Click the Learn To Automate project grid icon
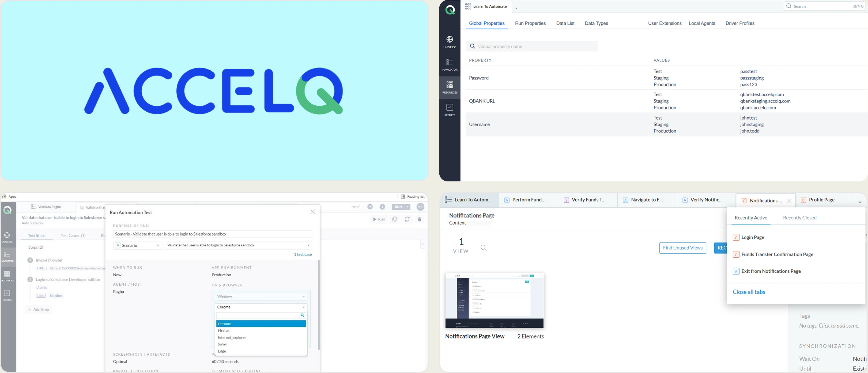The width and height of the screenshot is (868, 373). (x=468, y=6)
